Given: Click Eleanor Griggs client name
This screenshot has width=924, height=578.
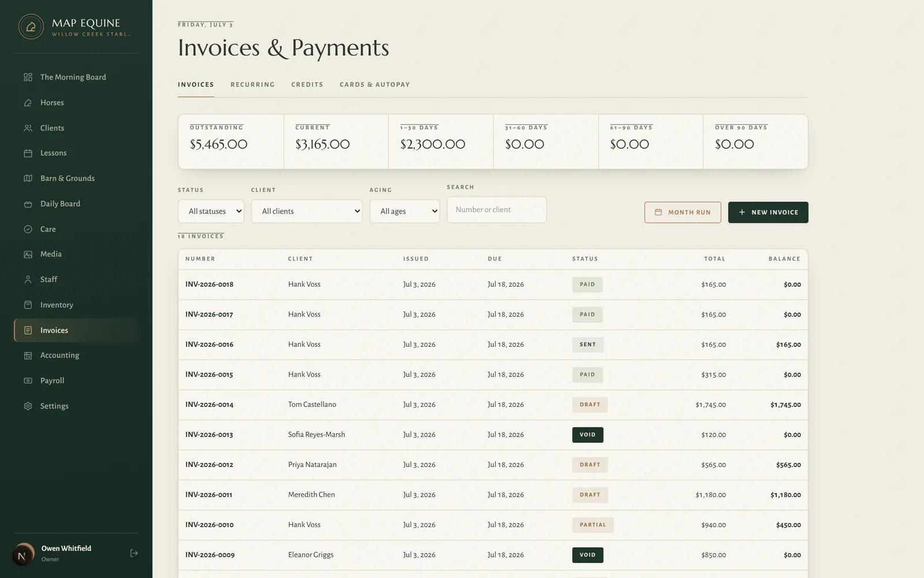Looking at the screenshot, I should point(311,555).
